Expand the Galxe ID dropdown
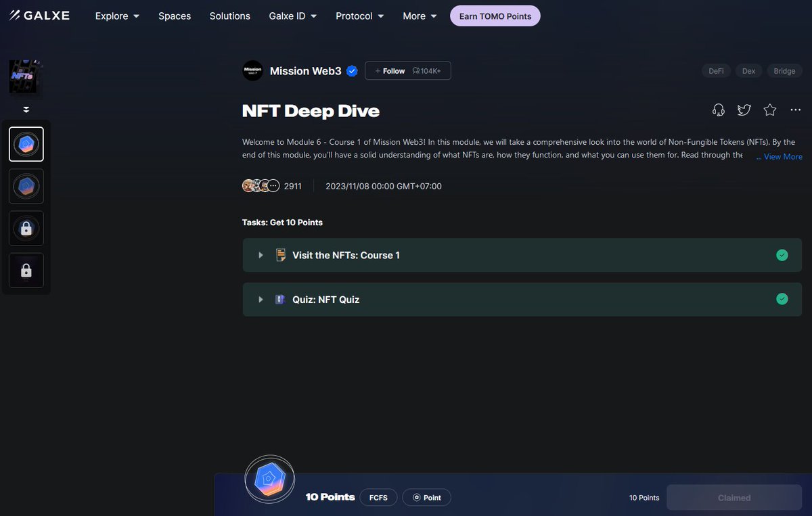 (x=293, y=16)
